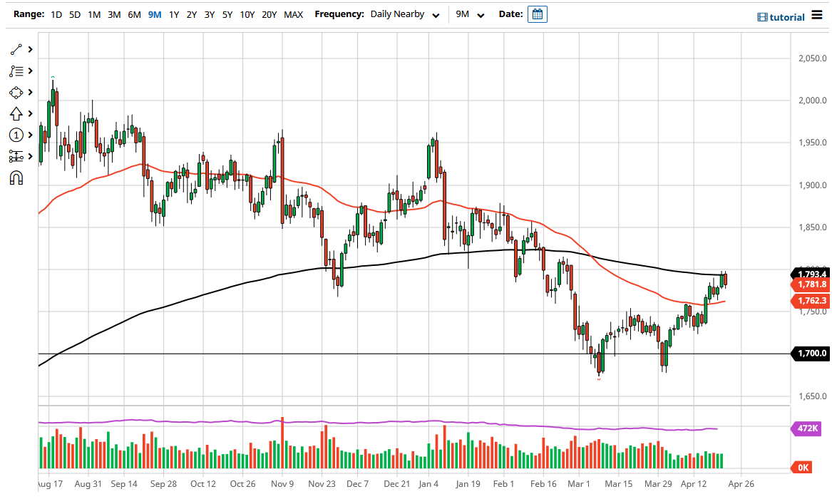The height and width of the screenshot is (504, 832).
Task: Set range to 1D
Action: (x=56, y=15)
